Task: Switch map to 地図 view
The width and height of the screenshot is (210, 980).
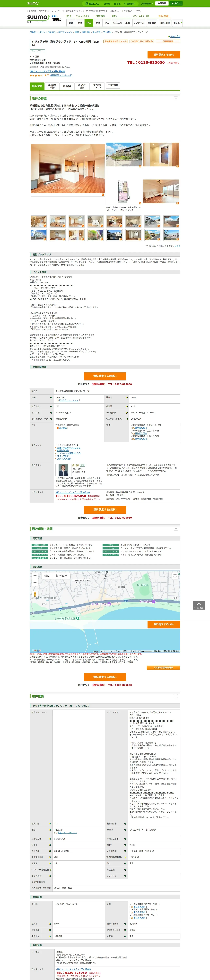Action: pos(47,576)
